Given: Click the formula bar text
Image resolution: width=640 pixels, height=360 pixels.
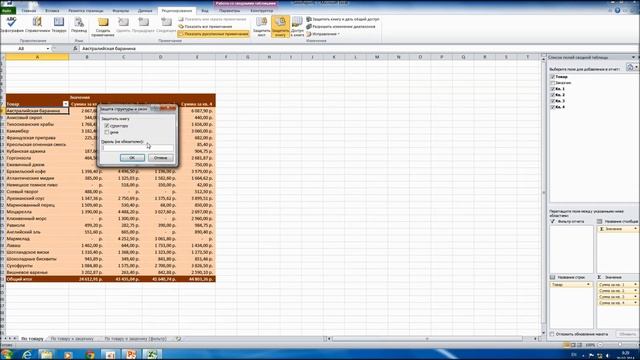Looking at the screenshot, I should pos(109,49).
